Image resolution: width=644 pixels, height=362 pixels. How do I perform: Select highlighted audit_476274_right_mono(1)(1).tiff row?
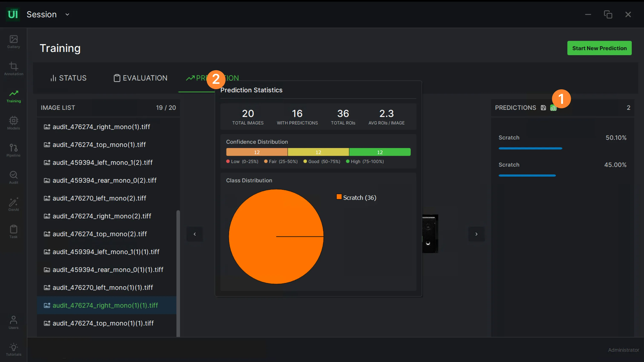pyautogui.click(x=107, y=305)
